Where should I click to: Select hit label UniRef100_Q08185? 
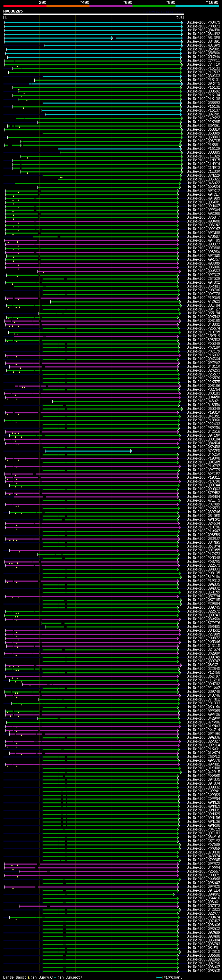[203, 321]
